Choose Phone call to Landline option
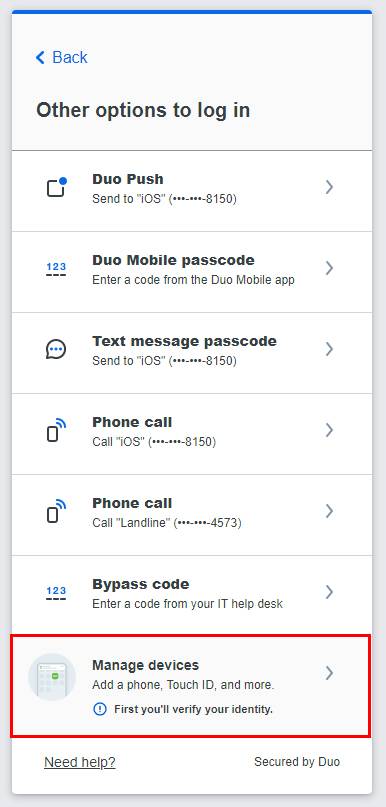 tap(192, 515)
